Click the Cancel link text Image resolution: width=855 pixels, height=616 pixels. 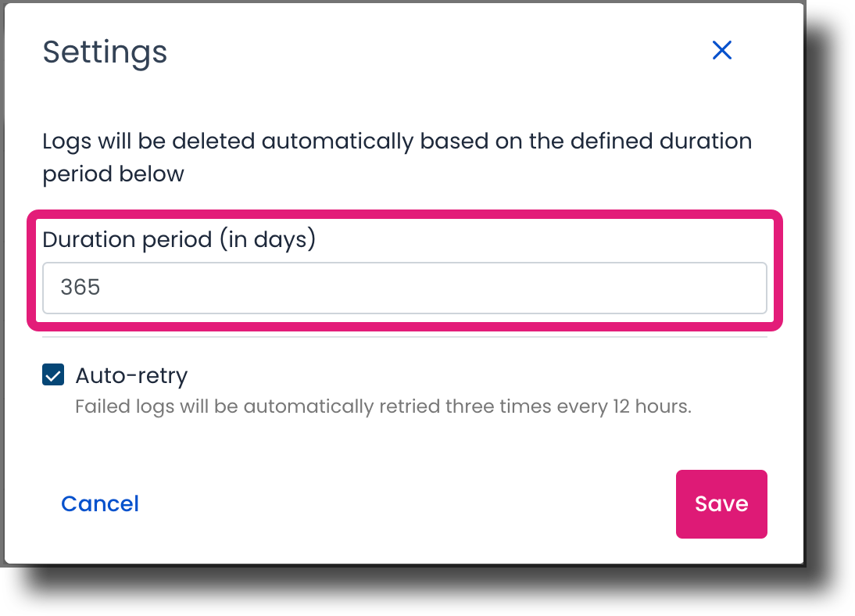[99, 503]
